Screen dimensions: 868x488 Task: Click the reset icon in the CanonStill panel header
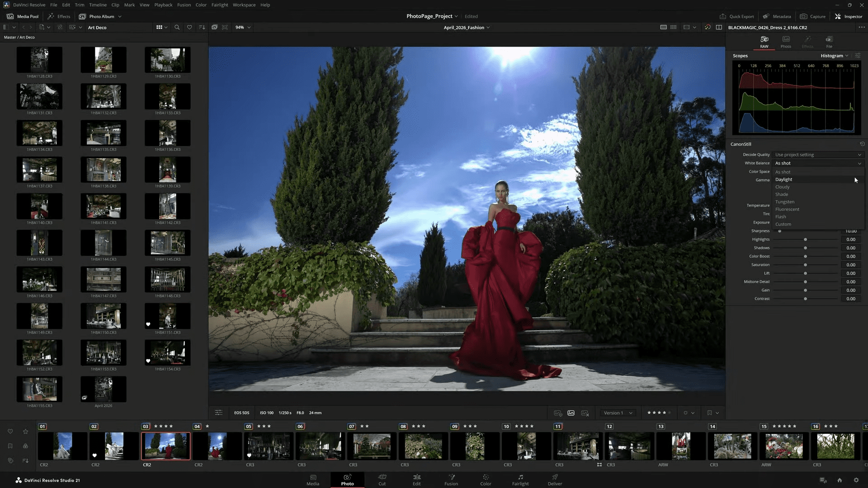tap(862, 144)
